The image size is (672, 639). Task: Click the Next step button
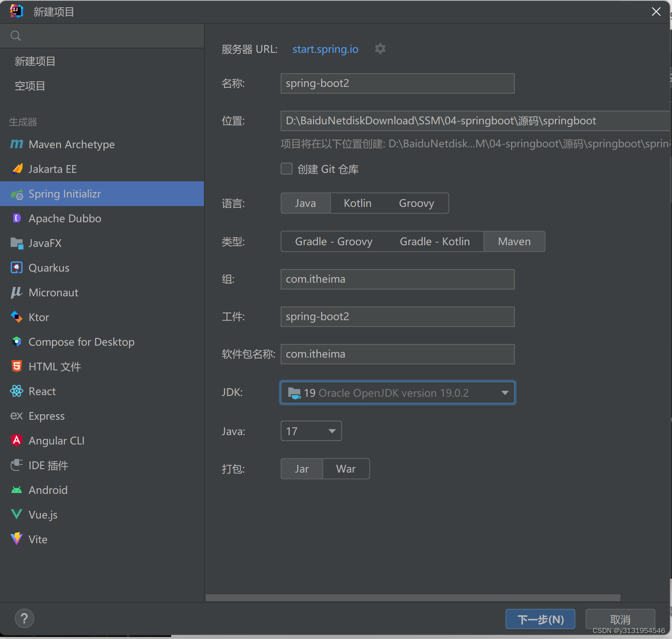(540, 619)
